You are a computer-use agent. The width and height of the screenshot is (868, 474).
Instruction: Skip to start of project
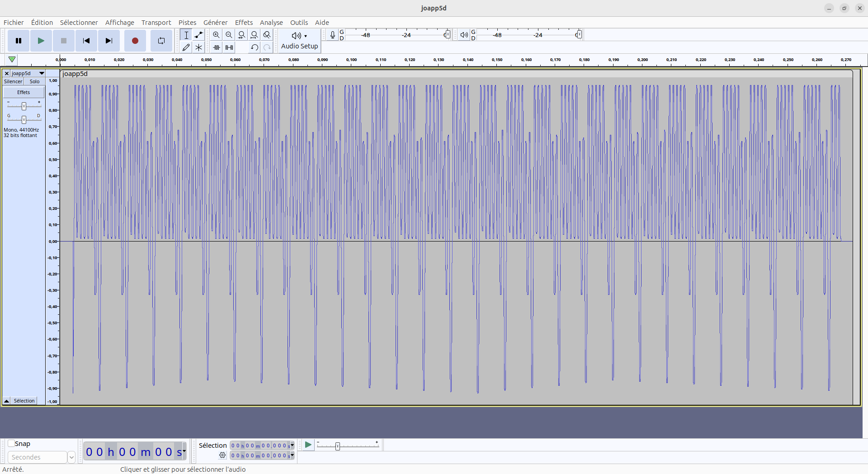(86, 41)
